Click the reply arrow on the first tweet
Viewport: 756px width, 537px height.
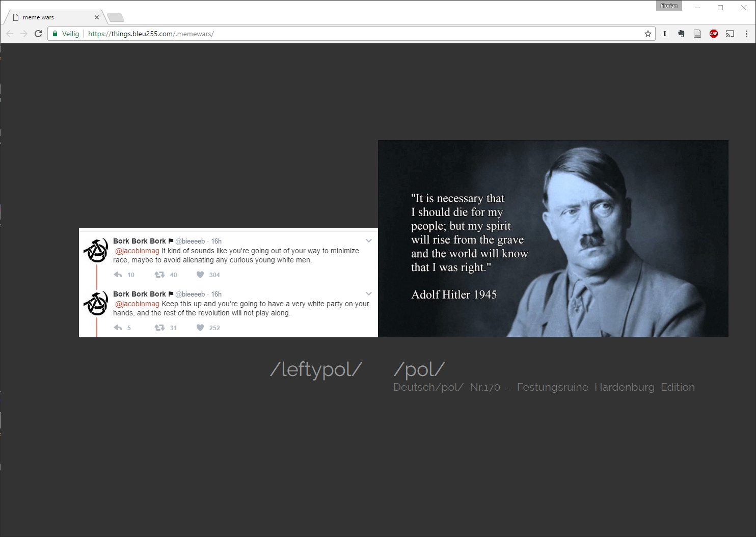click(118, 275)
